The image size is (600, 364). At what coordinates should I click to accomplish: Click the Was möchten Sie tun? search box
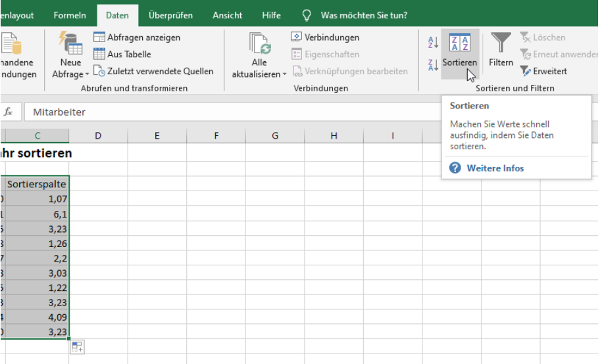[x=364, y=15]
